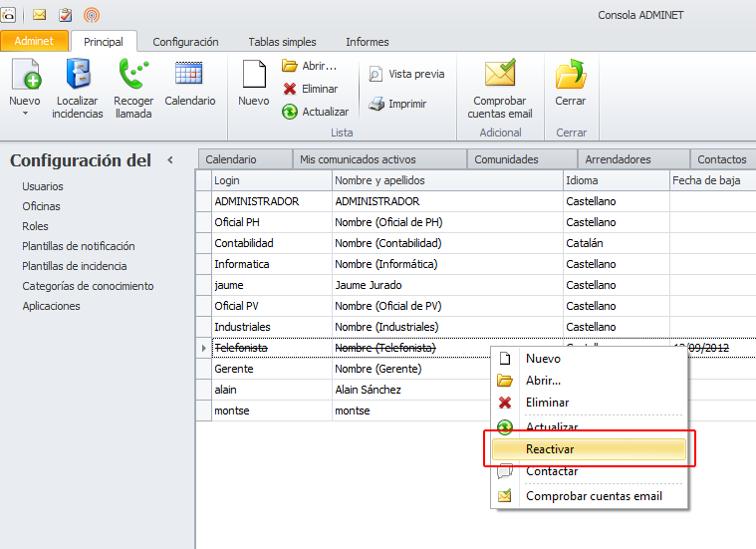The image size is (756, 549).
Task: Click the row indicator arrow beside Telefonista
Action: [204, 348]
